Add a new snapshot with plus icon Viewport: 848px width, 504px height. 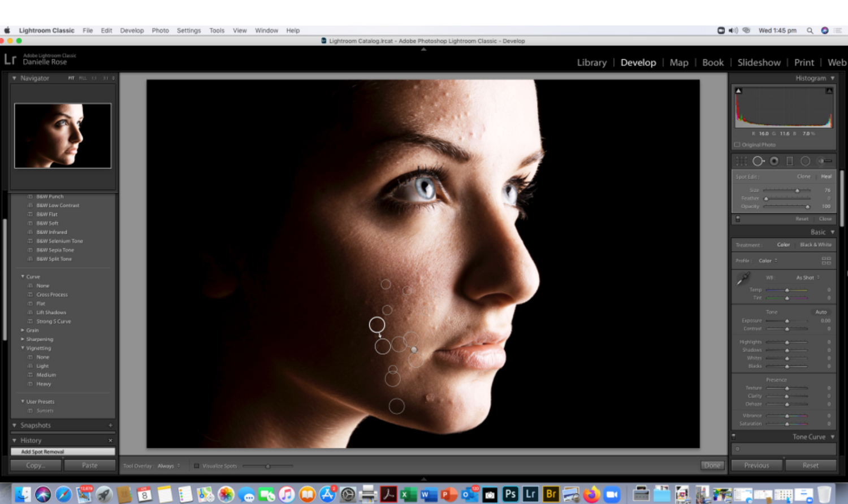pos(110,425)
